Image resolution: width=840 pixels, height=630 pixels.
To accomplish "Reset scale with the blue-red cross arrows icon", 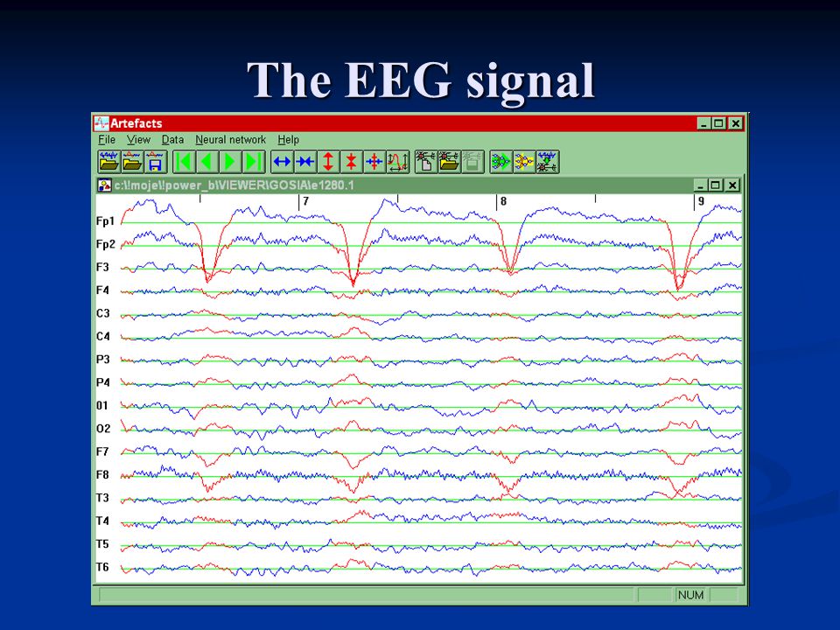I will [x=374, y=161].
